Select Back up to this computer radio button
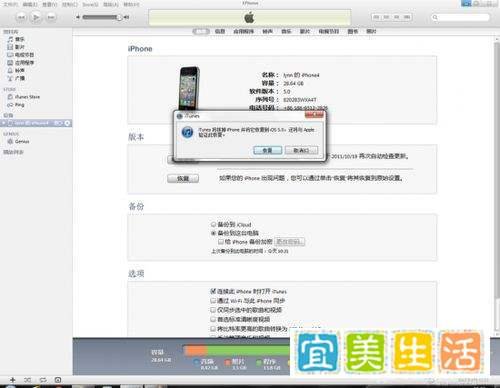 [214, 233]
